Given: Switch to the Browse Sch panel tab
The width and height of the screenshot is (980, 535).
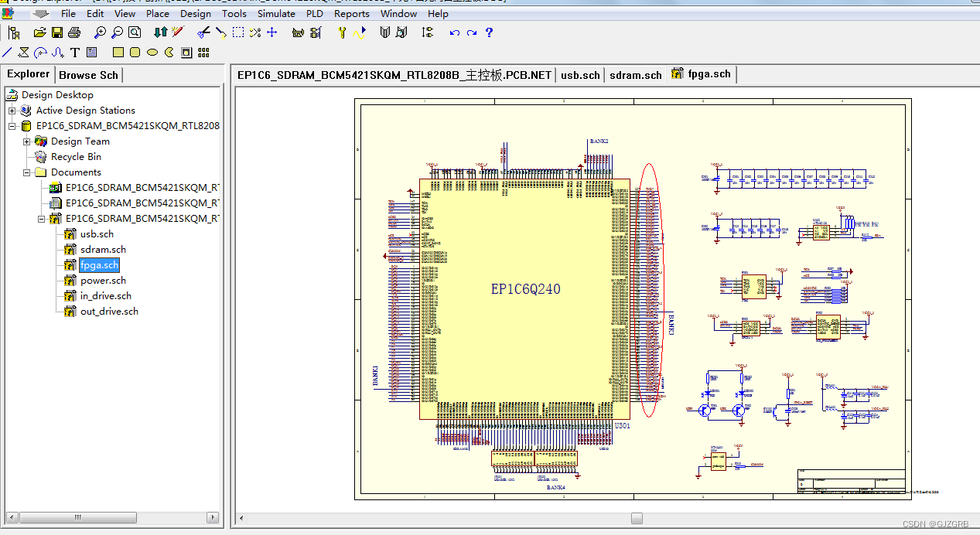Looking at the screenshot, I should [88, 74].
